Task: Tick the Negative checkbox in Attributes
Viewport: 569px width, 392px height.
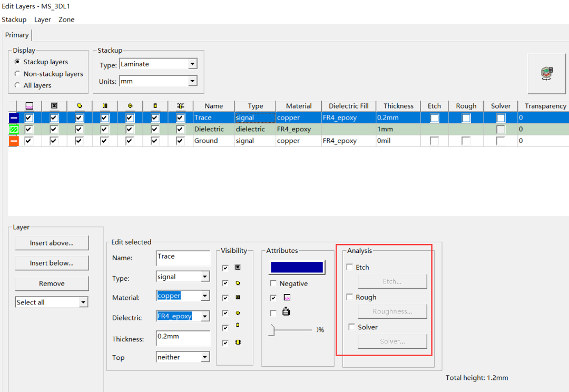Action: tap(273, 283)
